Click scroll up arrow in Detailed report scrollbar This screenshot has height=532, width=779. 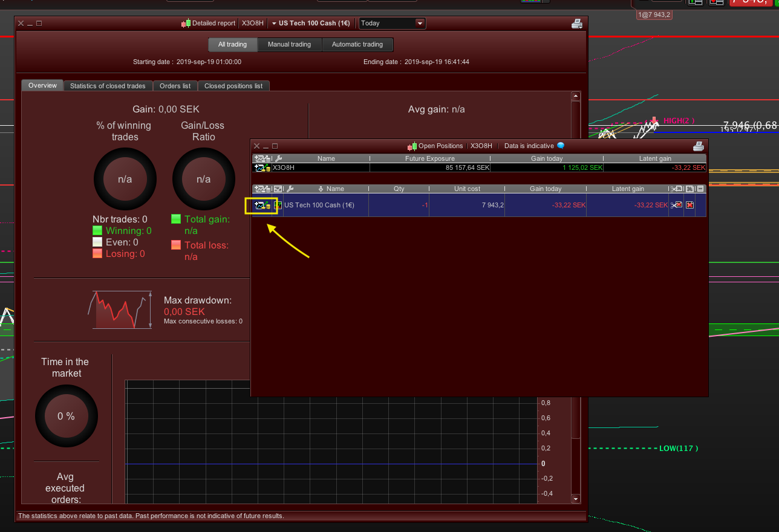[x=576, y=96]
